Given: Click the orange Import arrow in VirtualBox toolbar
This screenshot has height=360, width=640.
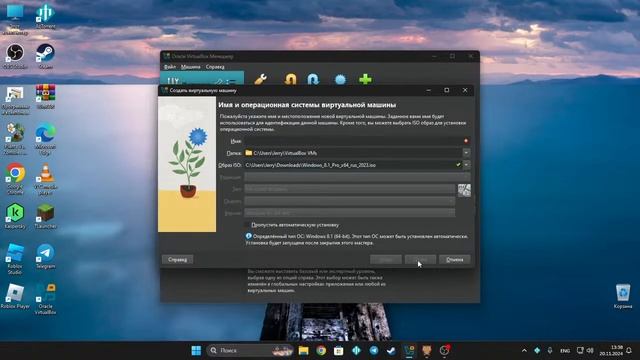Looking at the screenshot, I should pos(290,79).
